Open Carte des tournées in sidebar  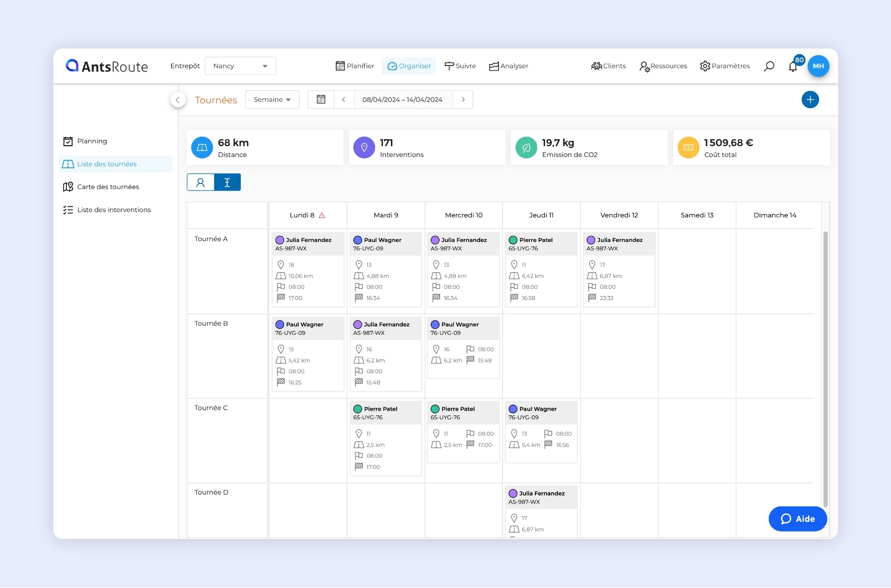108,187
